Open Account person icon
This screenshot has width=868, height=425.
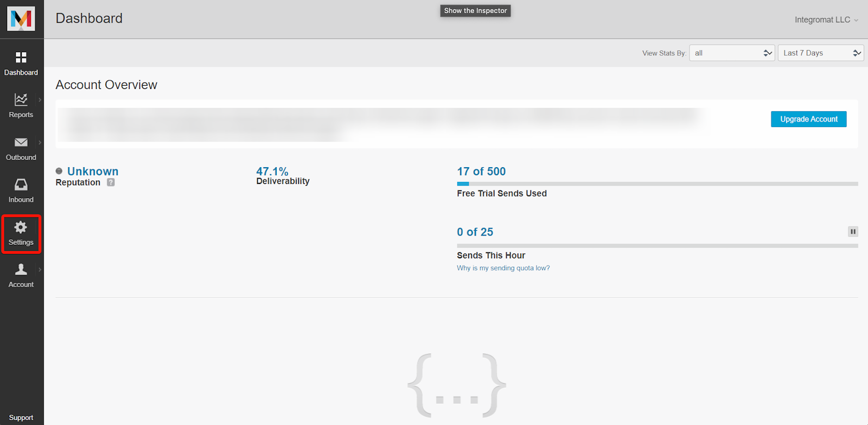click(x=21, y=269)
